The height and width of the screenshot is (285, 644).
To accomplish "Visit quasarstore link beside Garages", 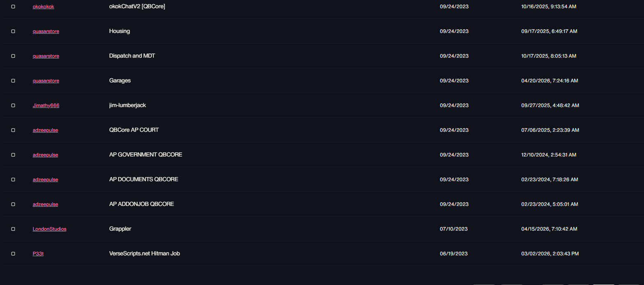I will pyautogui.click(x=46, y=81).
